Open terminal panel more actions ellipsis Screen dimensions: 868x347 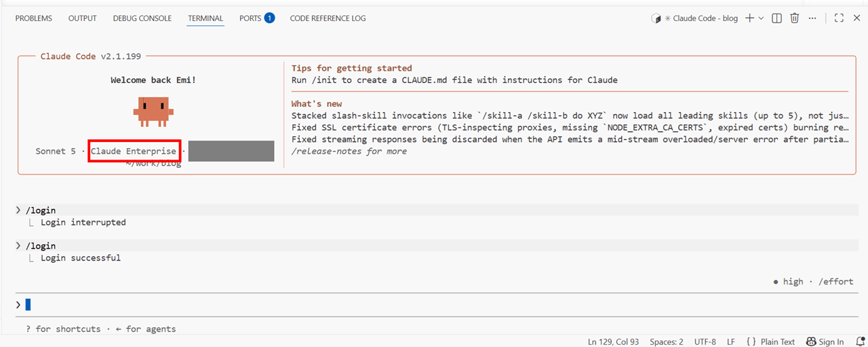tap(813, 18)
